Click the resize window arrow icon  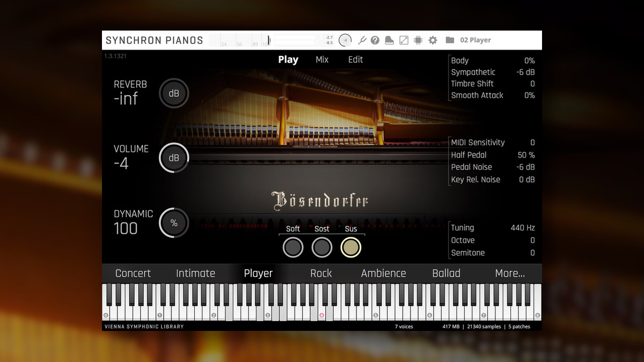point(404,40)
